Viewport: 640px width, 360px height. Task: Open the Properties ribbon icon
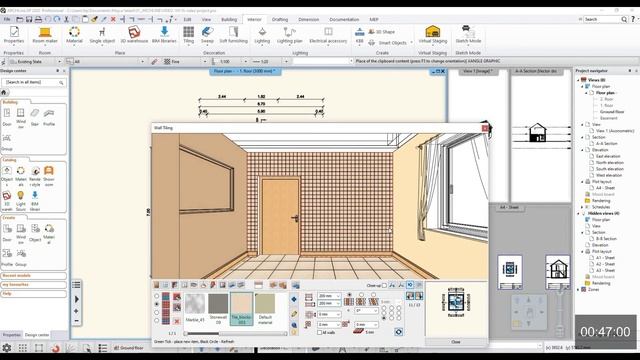[14, 35]
